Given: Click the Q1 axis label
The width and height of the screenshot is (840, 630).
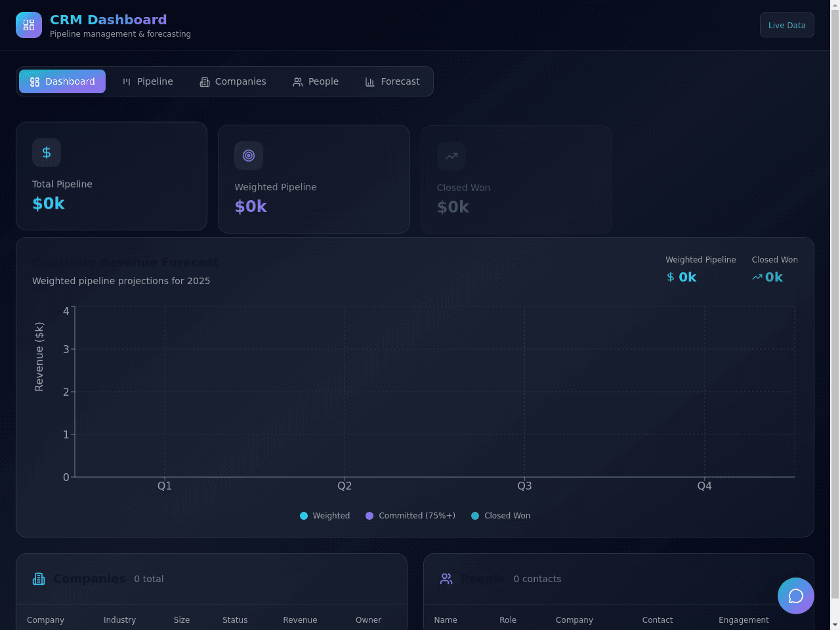Looking at the screenshot, I should click(x=165, y=486).
